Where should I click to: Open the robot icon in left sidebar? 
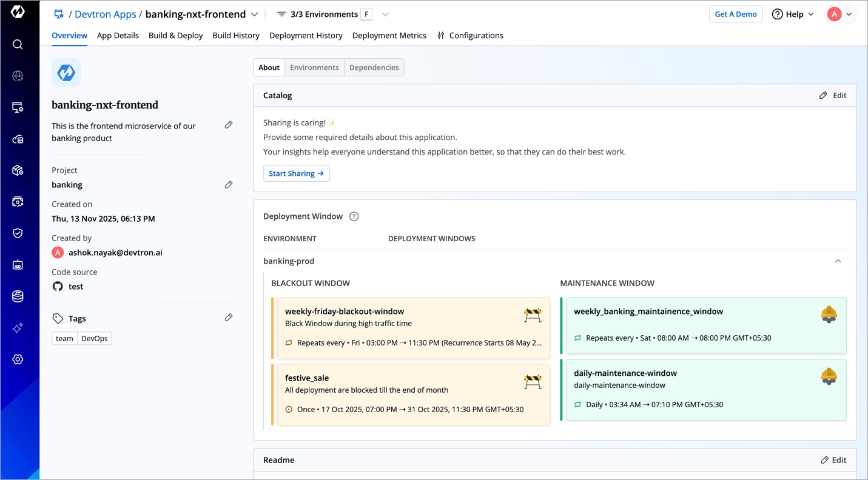pyautogui.click(x=18, y=265)
